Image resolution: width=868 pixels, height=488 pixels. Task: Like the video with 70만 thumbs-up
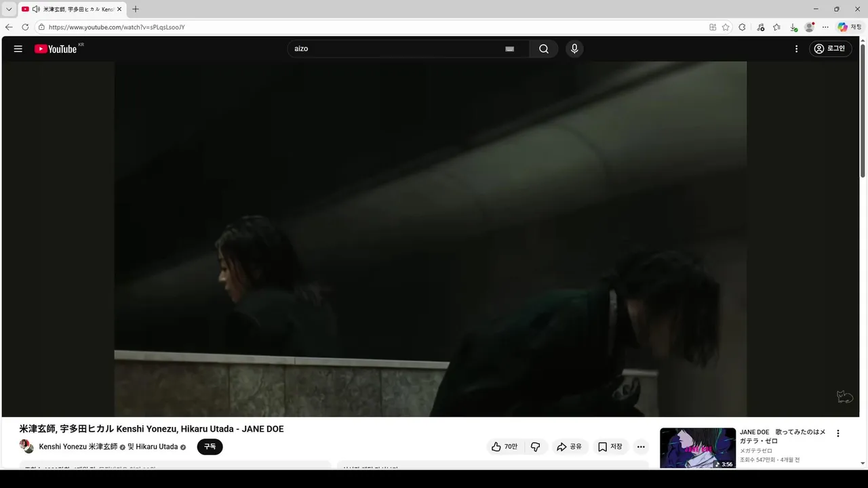[x=505, y=447]
